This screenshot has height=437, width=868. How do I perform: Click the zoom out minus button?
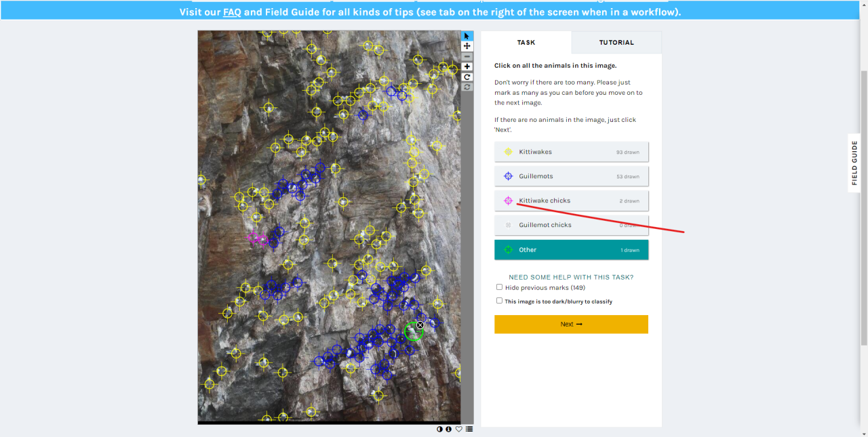[467, 56]
